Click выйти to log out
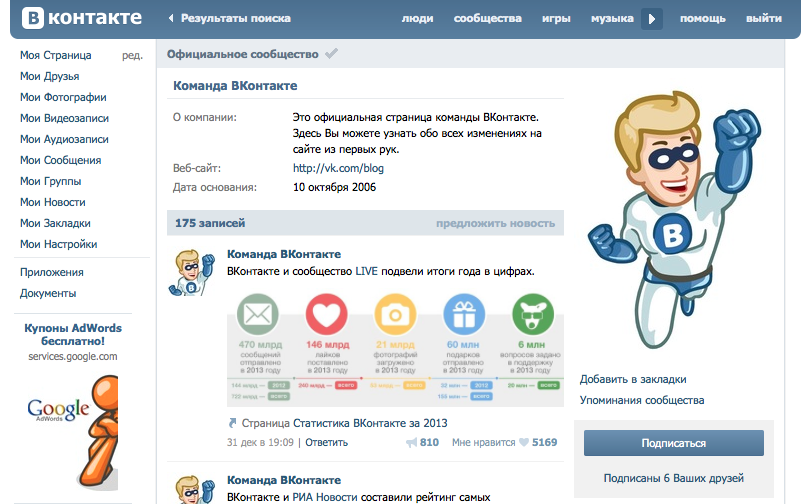 [764, 19]
